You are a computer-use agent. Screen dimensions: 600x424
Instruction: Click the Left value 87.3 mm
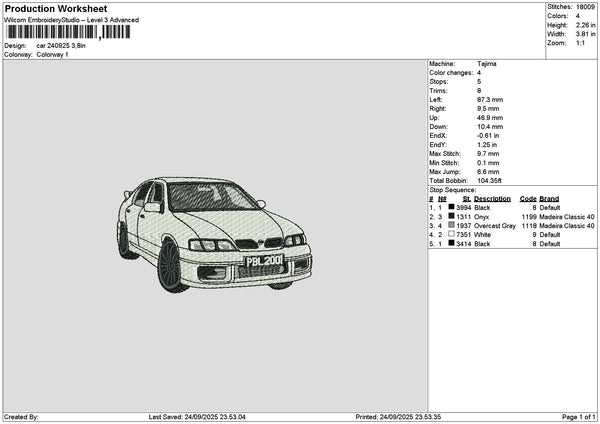pos(490,100)
